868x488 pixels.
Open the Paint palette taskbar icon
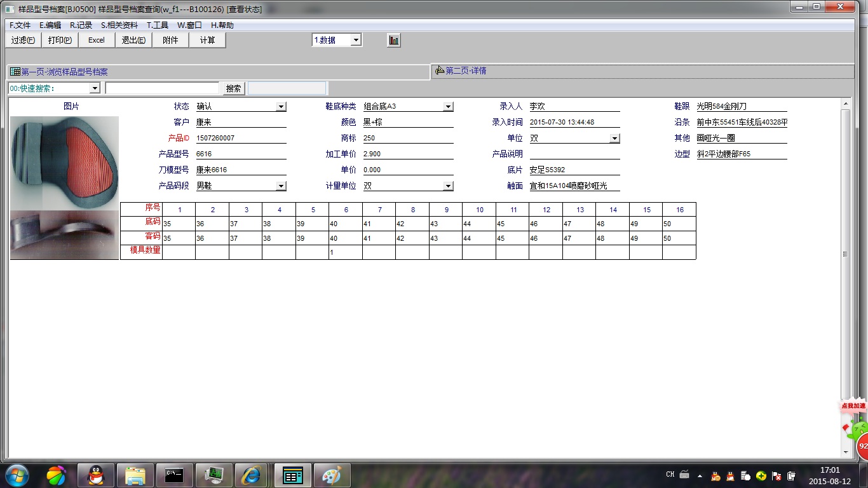point(332,475)
